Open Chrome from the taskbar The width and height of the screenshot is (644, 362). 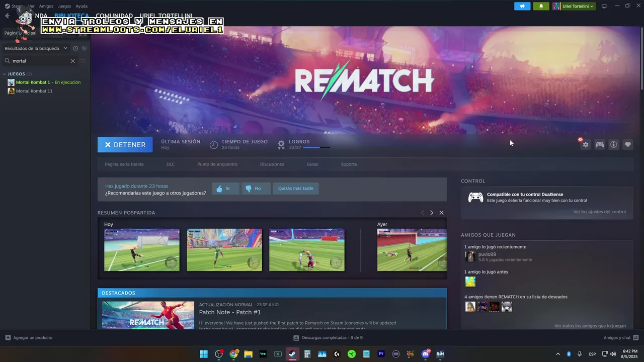(x=233, y=354)
